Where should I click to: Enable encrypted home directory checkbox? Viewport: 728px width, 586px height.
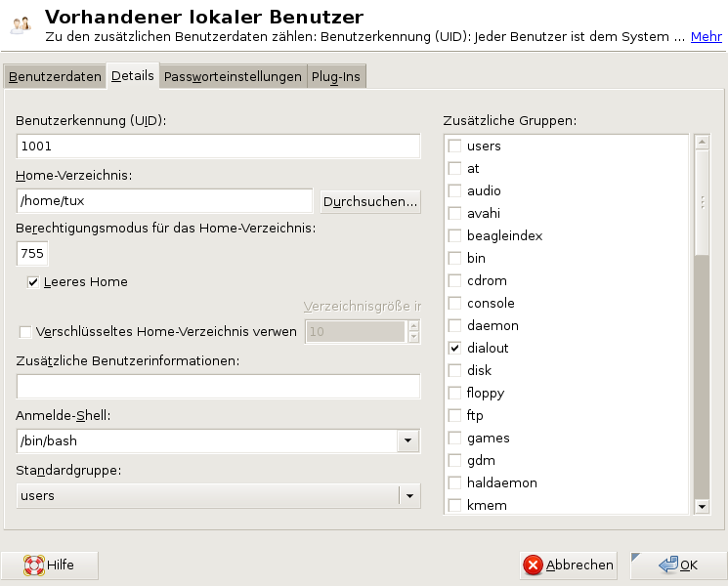[x=25, y=332]
